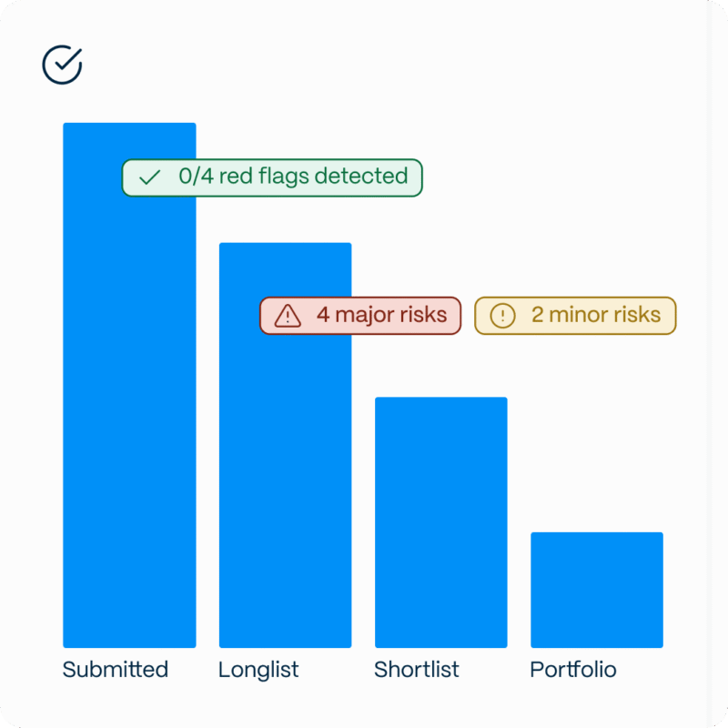
Task: Click the warning triangle in major risks badge
Action: [x=288, y=316]
